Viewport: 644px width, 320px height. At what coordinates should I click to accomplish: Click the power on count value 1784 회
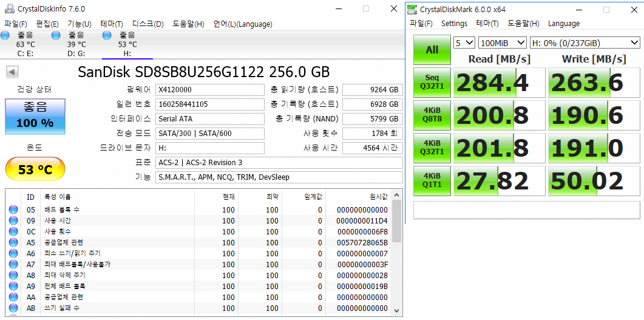373,134
